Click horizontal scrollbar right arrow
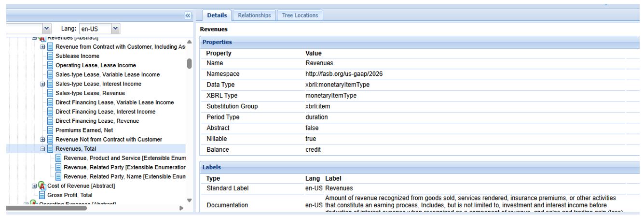This screenshot has width=644, height=216. point(181,208)
